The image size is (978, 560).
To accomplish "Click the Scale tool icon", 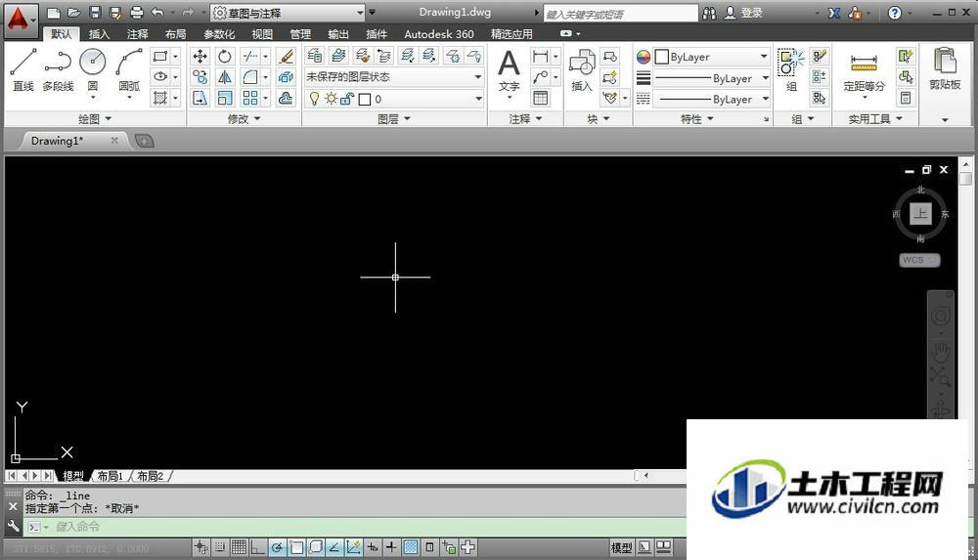I will coord(225,98).
